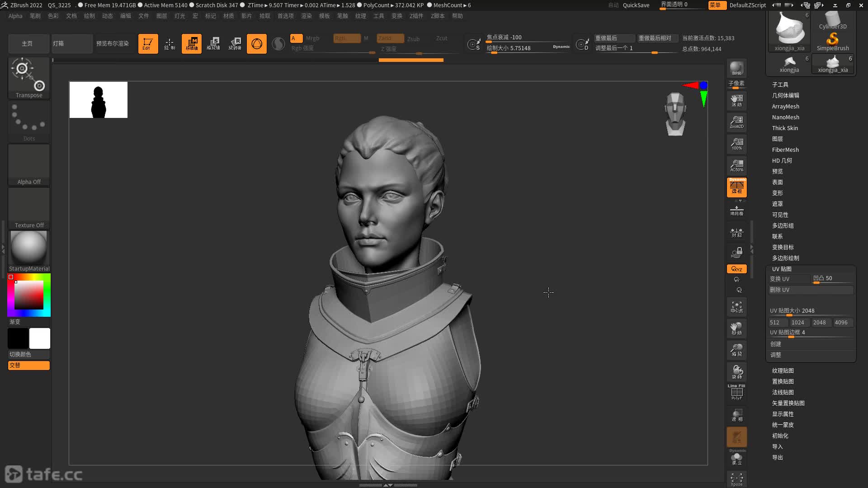Viewport: 868px width, 488px height.
Task: Toggle Transparency (透明) mode
Action: click(x=736, y=415)
